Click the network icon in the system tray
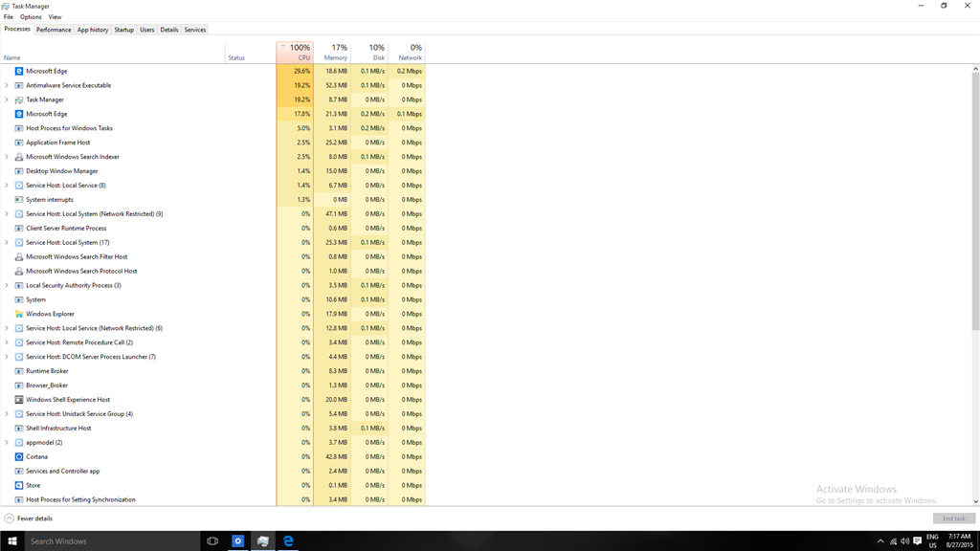The height and width of the screenshot is (551, 980). tap(894, 540)
